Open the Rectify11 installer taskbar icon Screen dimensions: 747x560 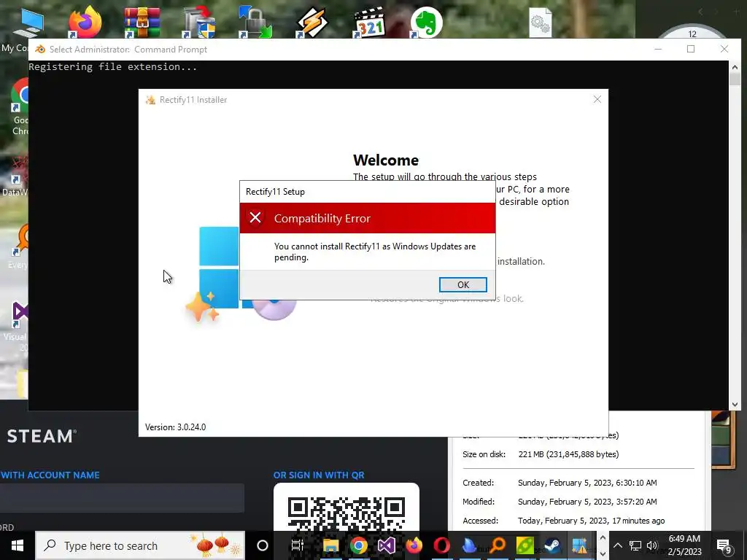pyautogui.click(x=580, y=545)
